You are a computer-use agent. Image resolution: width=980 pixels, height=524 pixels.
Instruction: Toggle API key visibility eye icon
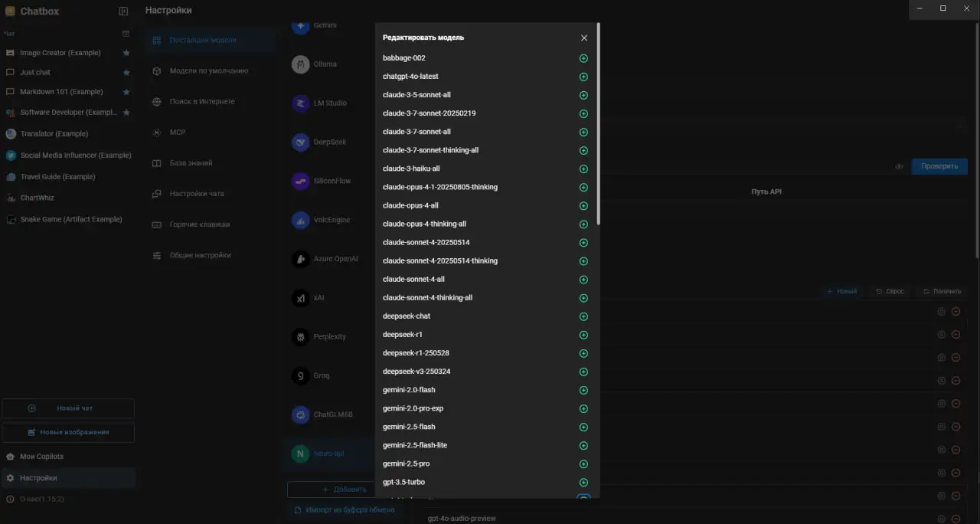click(x=900, y=166)
